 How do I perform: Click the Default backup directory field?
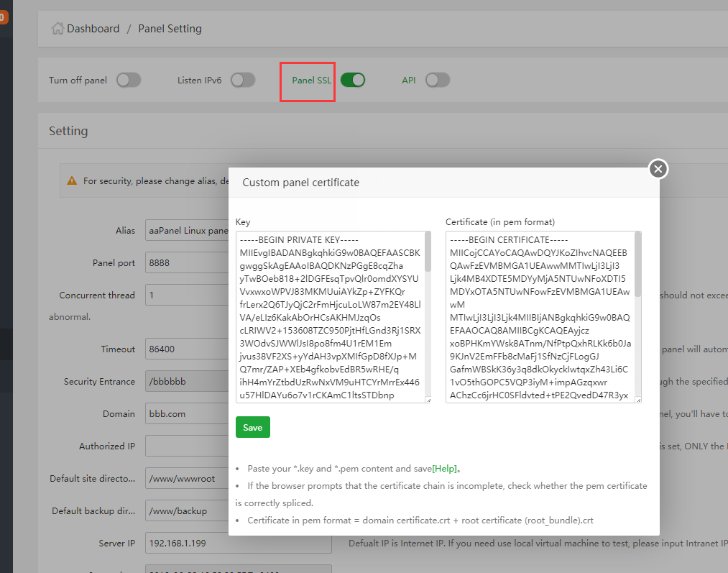187,510
